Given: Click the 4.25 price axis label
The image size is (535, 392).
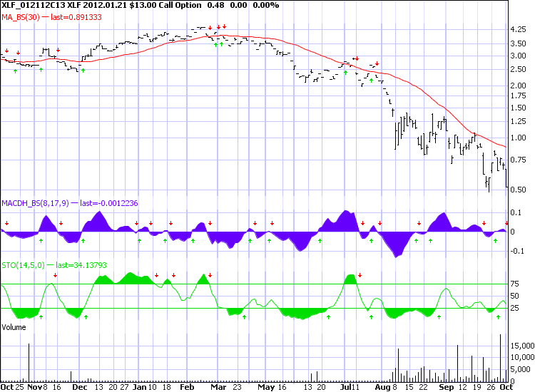Looking at the screenshot, I should tap(518, 30).
